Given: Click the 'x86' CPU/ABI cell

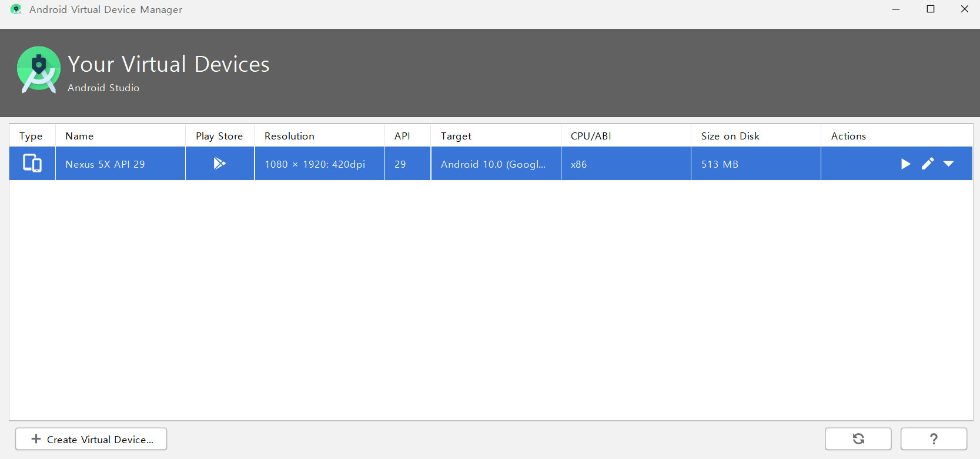Looking at the screenshot, I should tap(626, 164).
